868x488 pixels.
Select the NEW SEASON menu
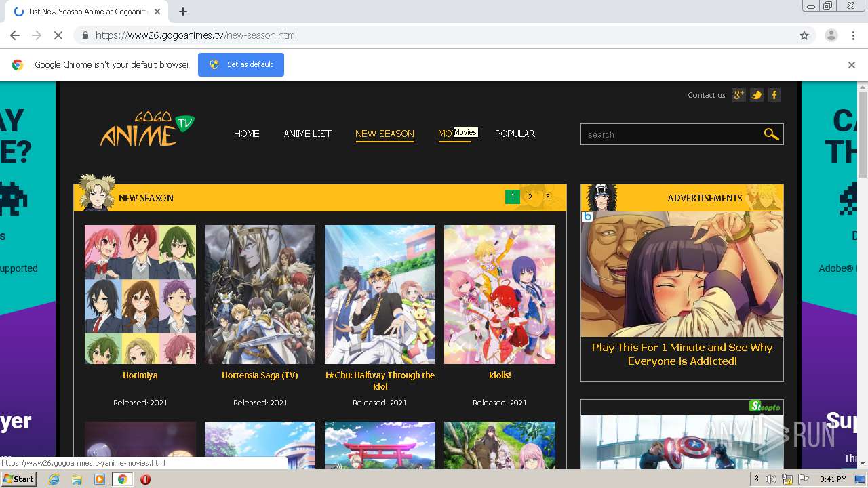[x=384, y=134]
